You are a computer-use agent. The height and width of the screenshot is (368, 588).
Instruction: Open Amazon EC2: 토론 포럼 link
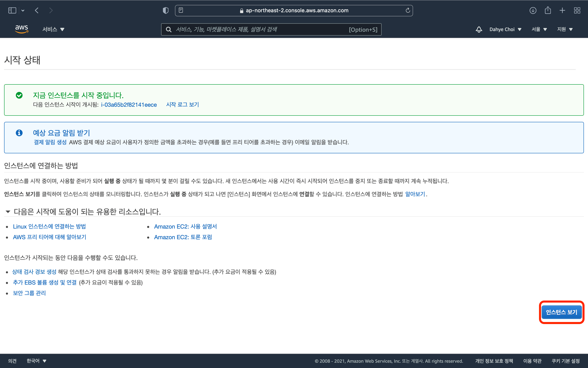(x=183, y=237)
